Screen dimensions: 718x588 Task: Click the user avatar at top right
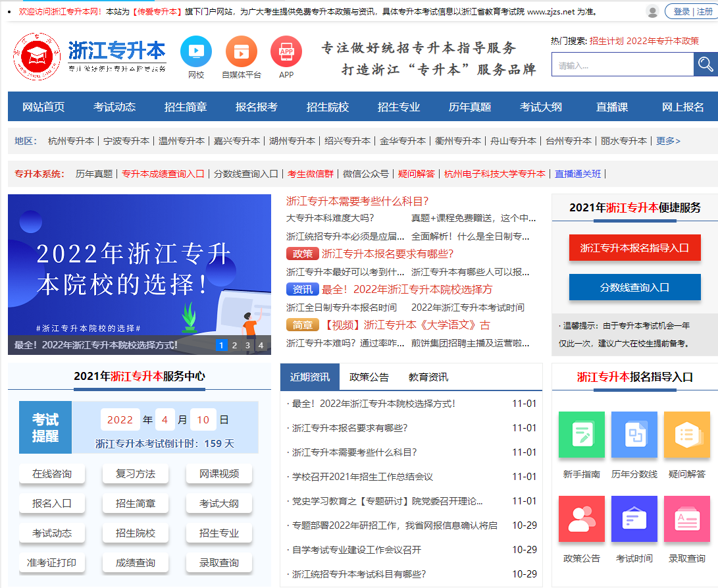[x=652, y=11]
